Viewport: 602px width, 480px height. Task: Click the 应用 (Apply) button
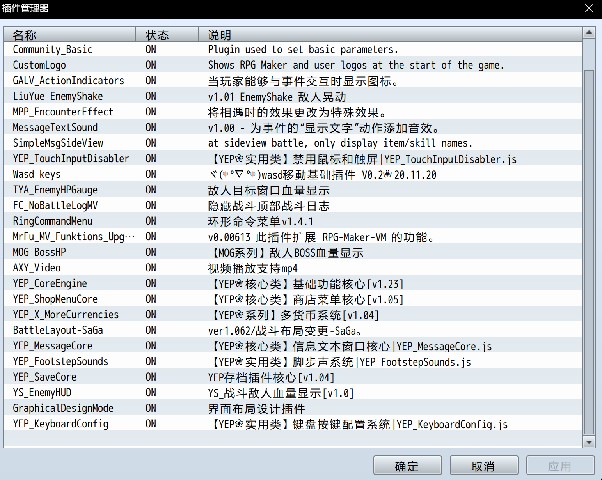pyautogui.click(x=560, y=466)
